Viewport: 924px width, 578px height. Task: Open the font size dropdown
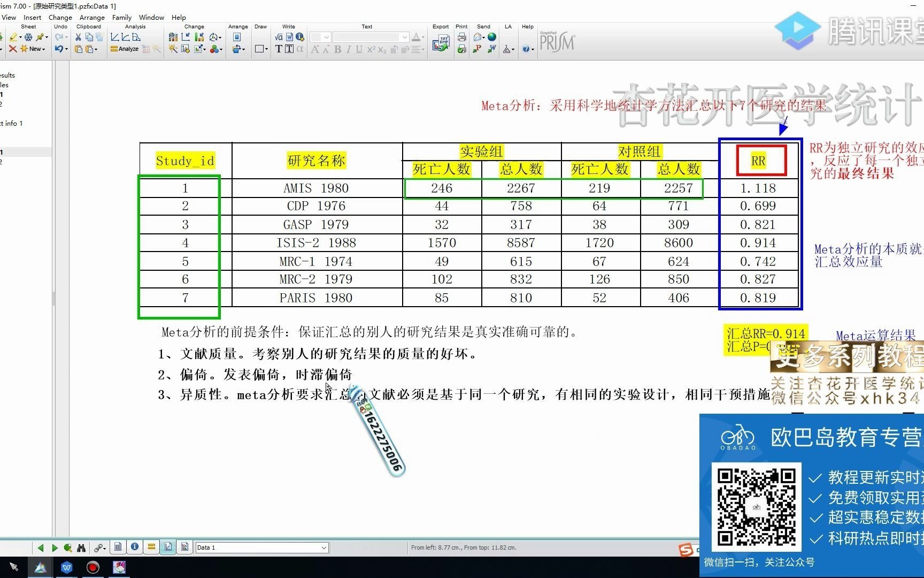(x=326, y=37)
